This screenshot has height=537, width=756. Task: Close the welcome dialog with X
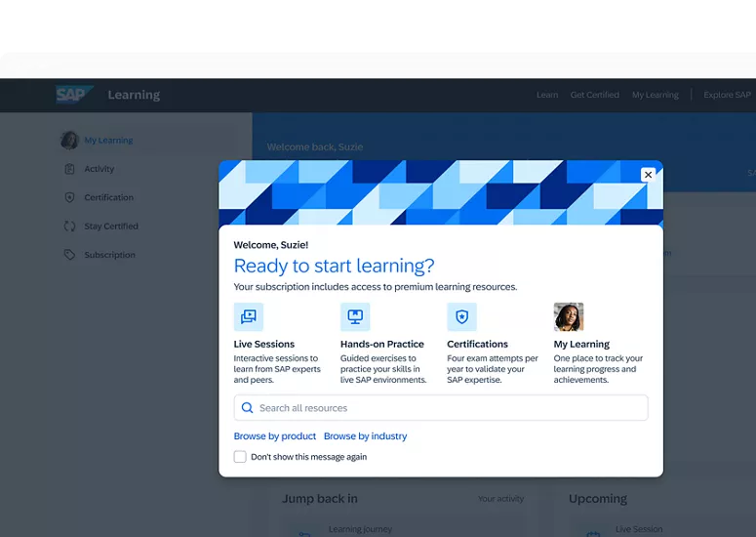pyautogui.click(x=648, y=175)
